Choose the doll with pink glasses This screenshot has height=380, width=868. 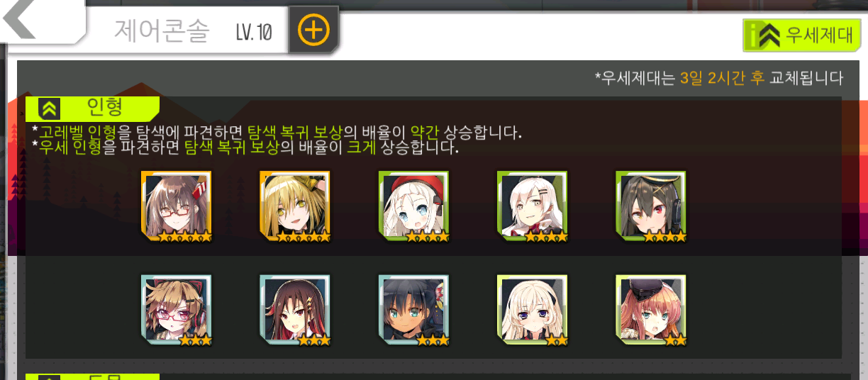click(x=176, y=310)
